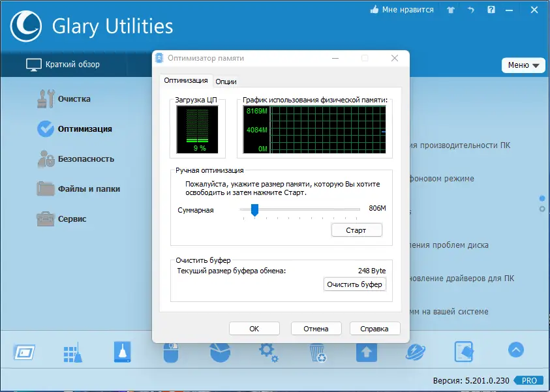Screen dimensions: 550x392
Task: Expand toolbar with round up-chevron icon
Action: pyautogui.click(x=515, y=350)
